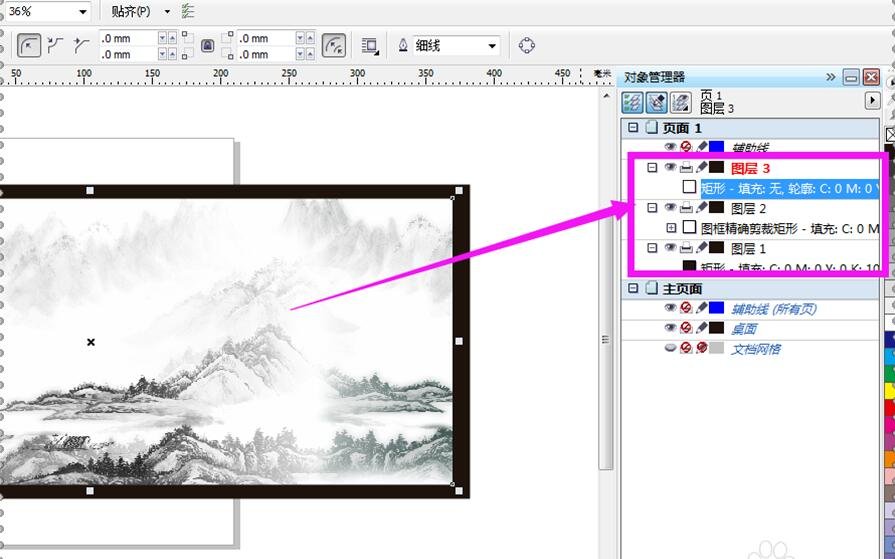Open the zoom level 36% dropdown

pyautogui.click(x=80, y=12)
